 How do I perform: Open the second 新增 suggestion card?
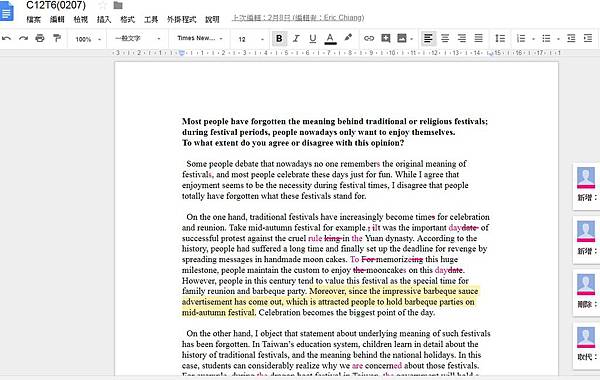click(586, 240)
